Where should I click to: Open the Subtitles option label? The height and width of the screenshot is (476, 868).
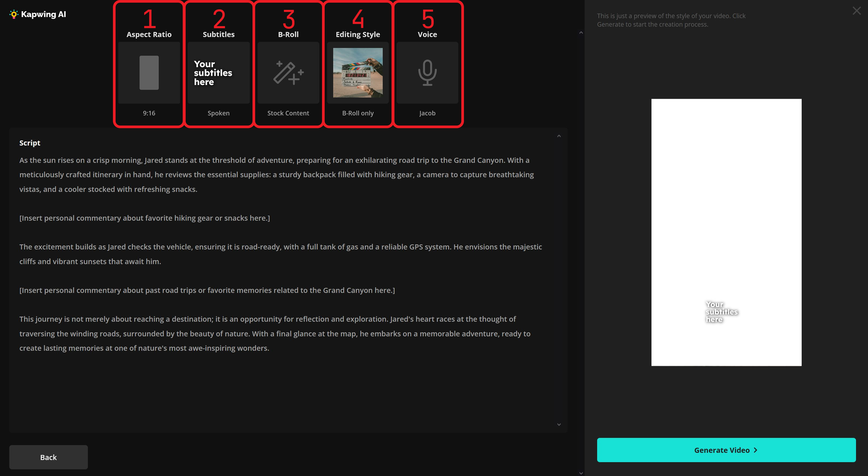(218, 34)
